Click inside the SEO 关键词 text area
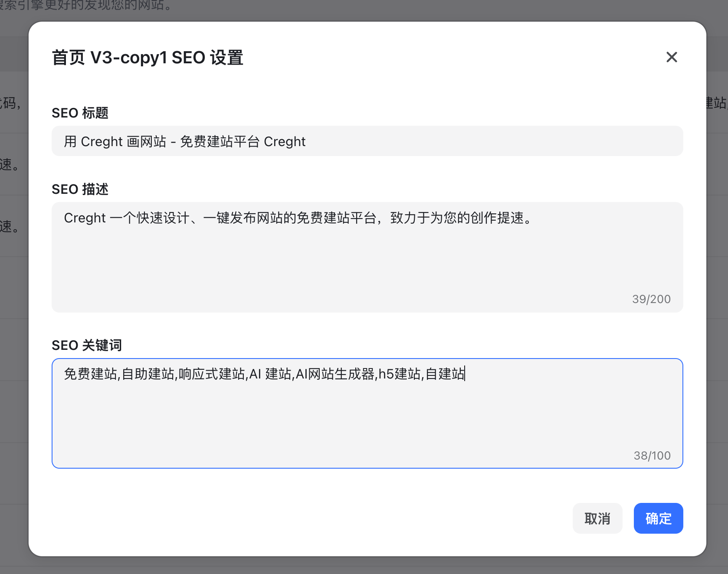Image resolution: width=728 pixels, height=574 pixels. [x=367, y=413]
